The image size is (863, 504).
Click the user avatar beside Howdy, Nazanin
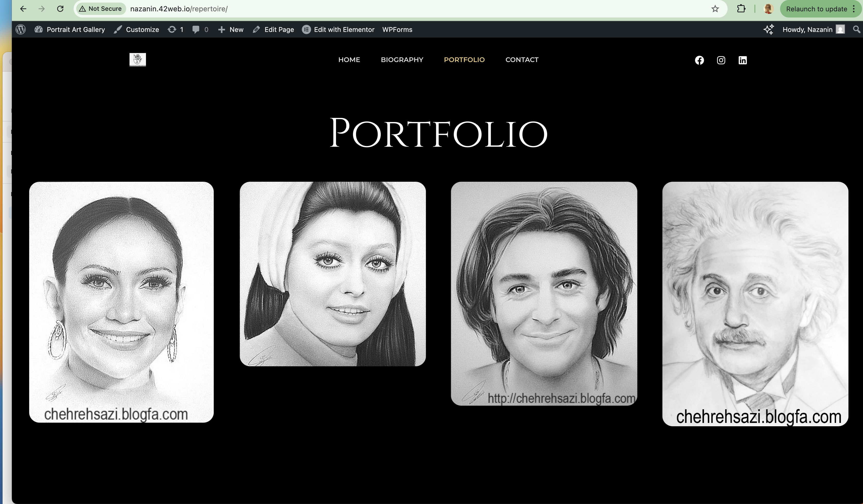pyautogui.click(x=840, y=29)
